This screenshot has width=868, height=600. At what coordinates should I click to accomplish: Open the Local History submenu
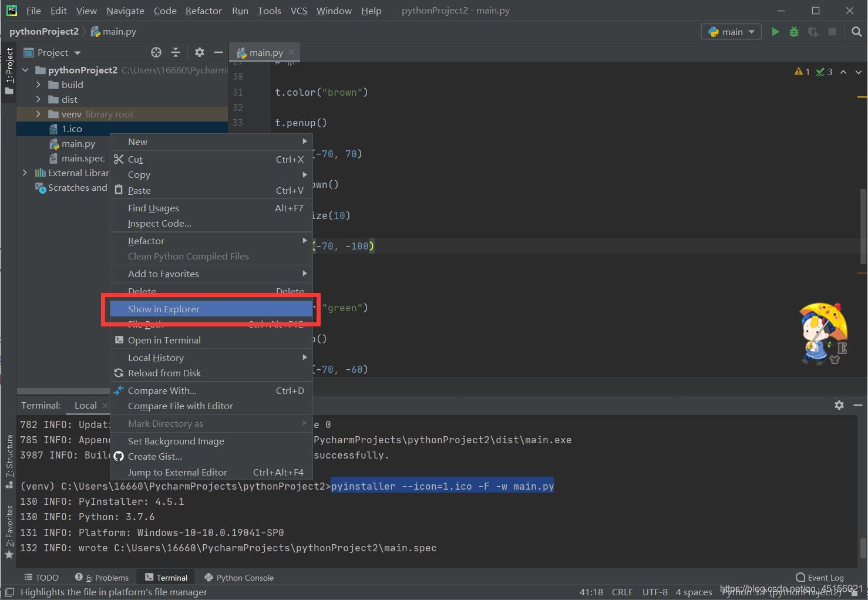pos(211,358)
